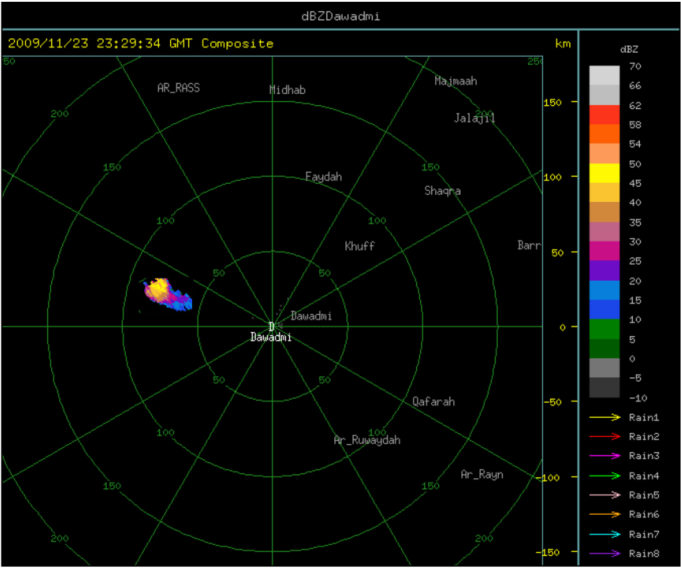Click the 2009/11/23 23:29:34 GMT timestamp
This screenshot has width=681, height=568.
(x=100, y=43)
